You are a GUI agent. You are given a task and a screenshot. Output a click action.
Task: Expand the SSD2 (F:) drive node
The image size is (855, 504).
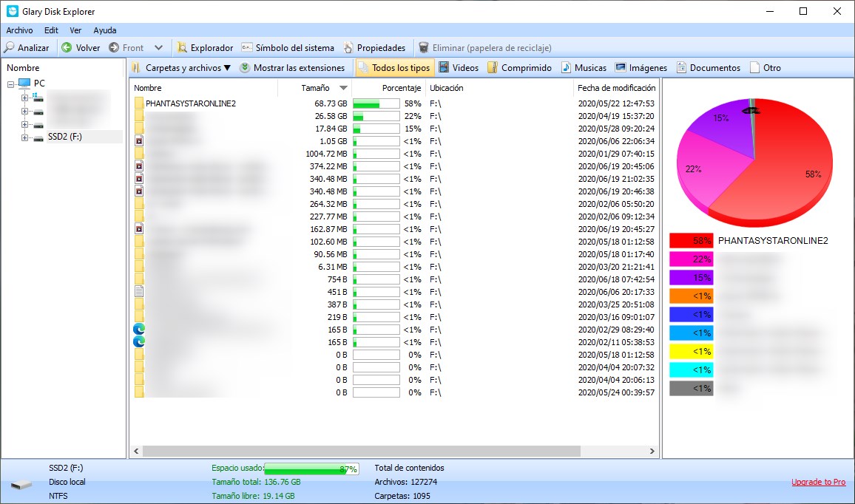tap(24, 138)
